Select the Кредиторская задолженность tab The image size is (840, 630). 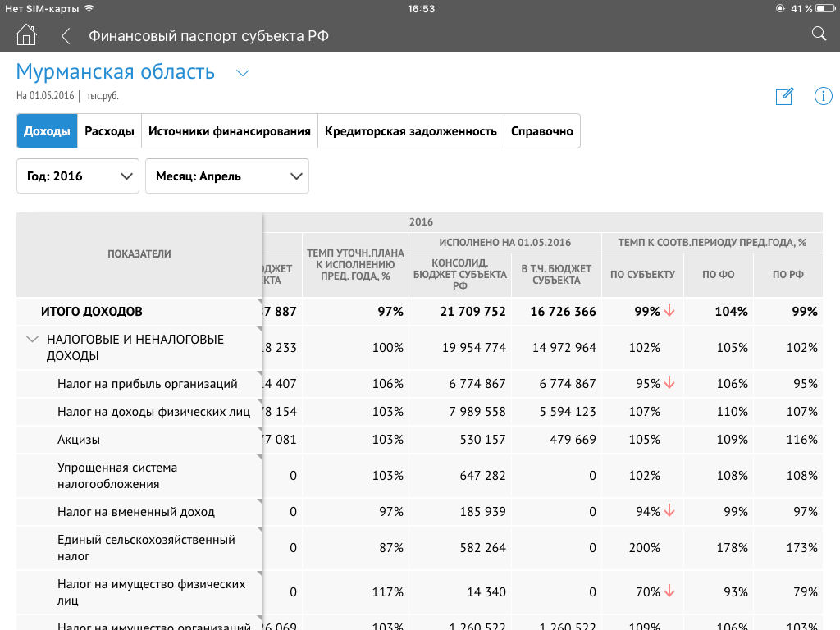[410, 131]
